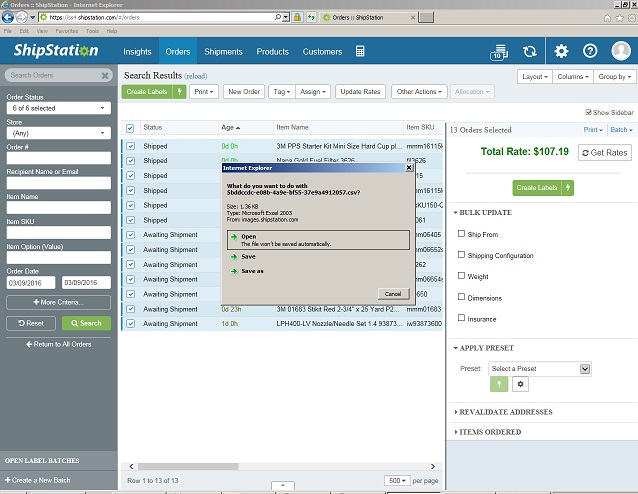Close the Internet Explorer download dialog
Image resolution: width=638 pixels, height=494 pixels.
pos(409,168)
